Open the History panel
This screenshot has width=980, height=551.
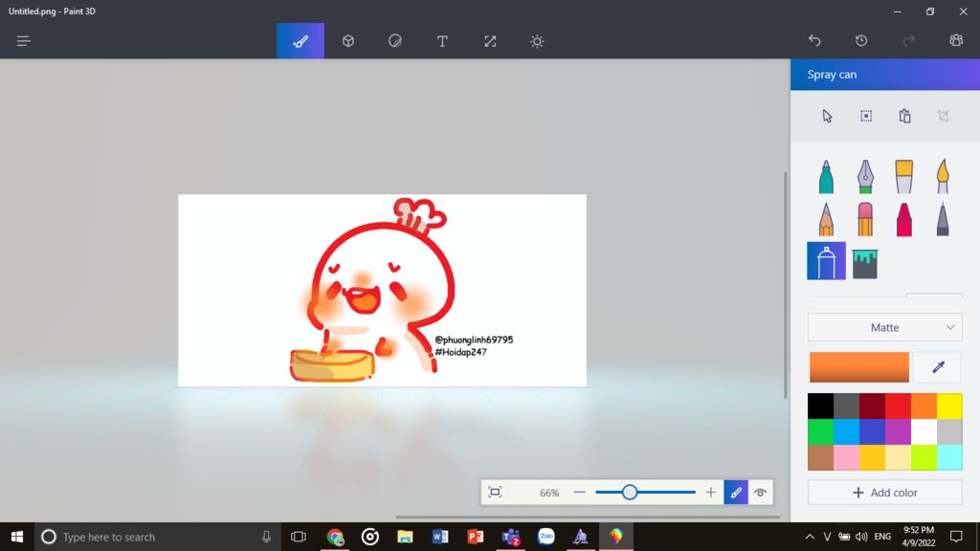coord(861,40)
